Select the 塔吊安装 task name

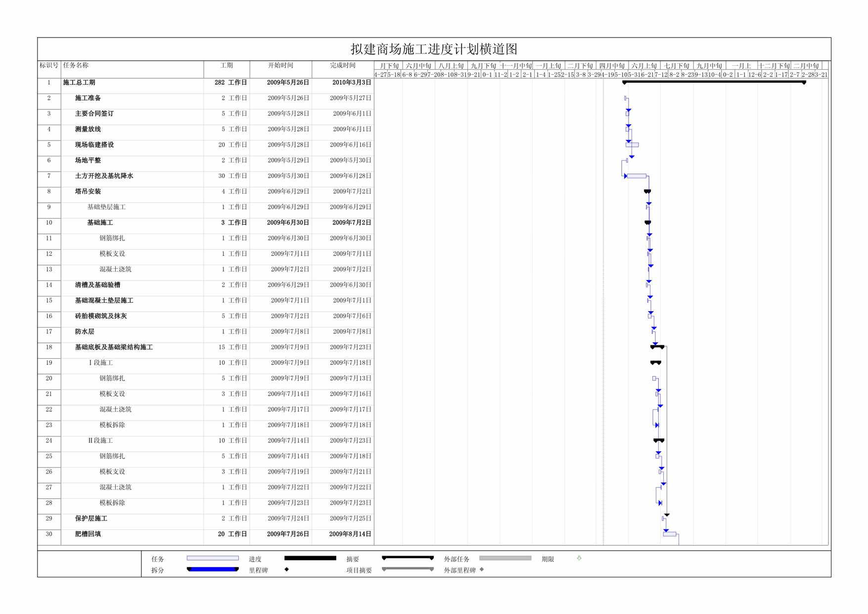(x=88, y=191)
